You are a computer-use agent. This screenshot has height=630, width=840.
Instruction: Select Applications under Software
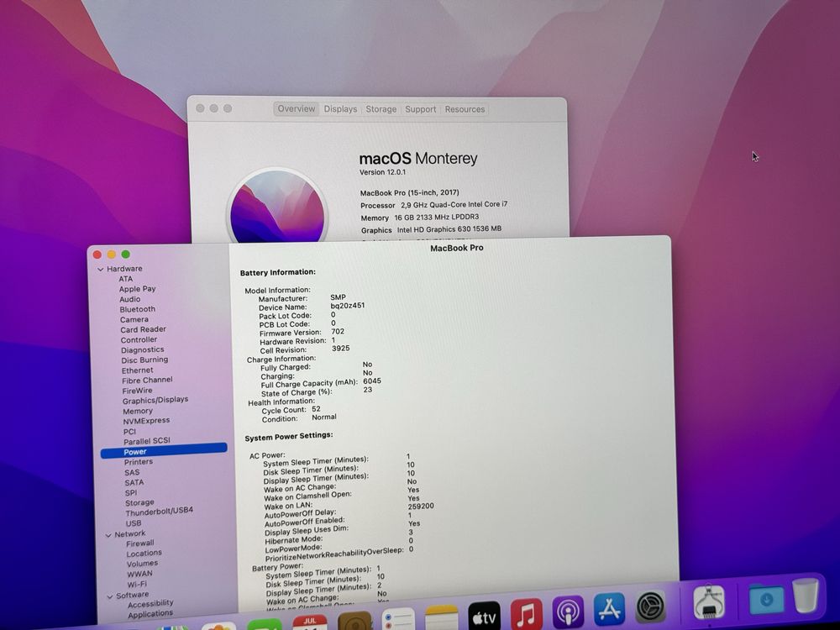[x=150, y=614]
